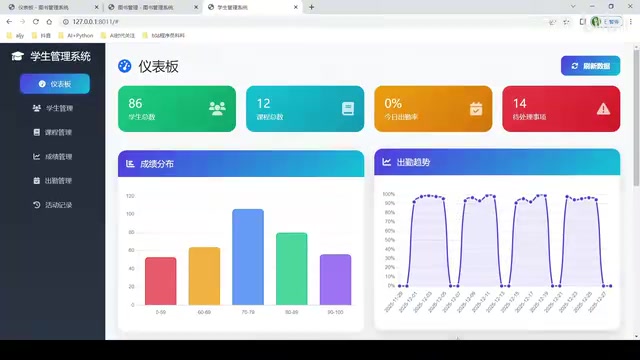
Task: Click the browser home icon
Action: point(49,22)
